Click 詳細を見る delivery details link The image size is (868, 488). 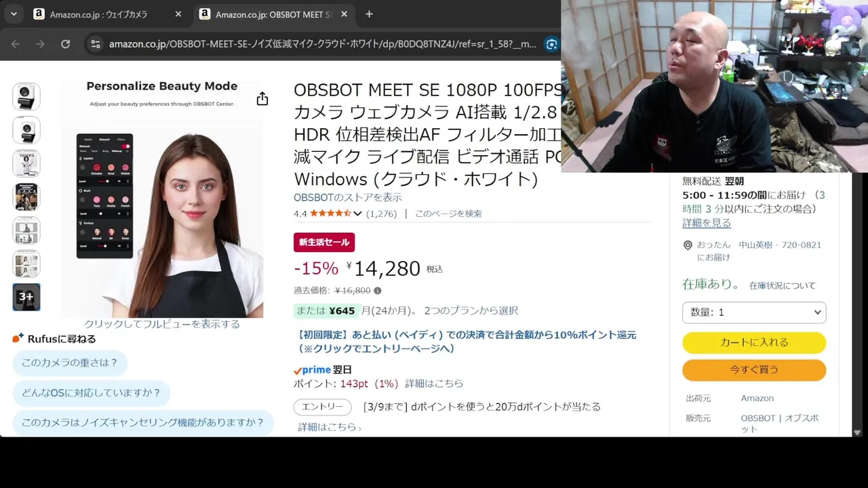707,223
